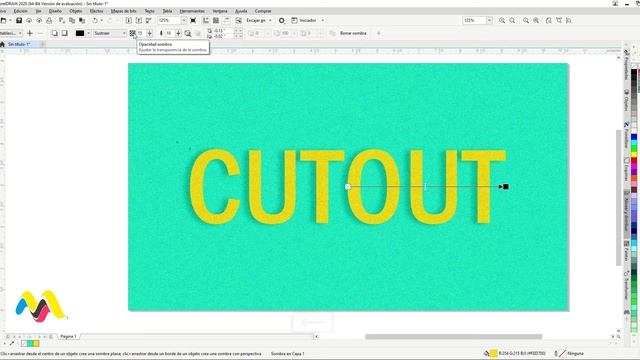Open the Comprar menu
This screenshot has width=640, height=360.
pyautogui.click(x=263, y=11)
